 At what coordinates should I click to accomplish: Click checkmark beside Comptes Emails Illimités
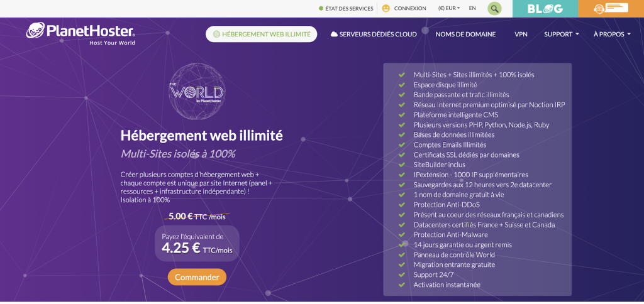coord(402,145)
